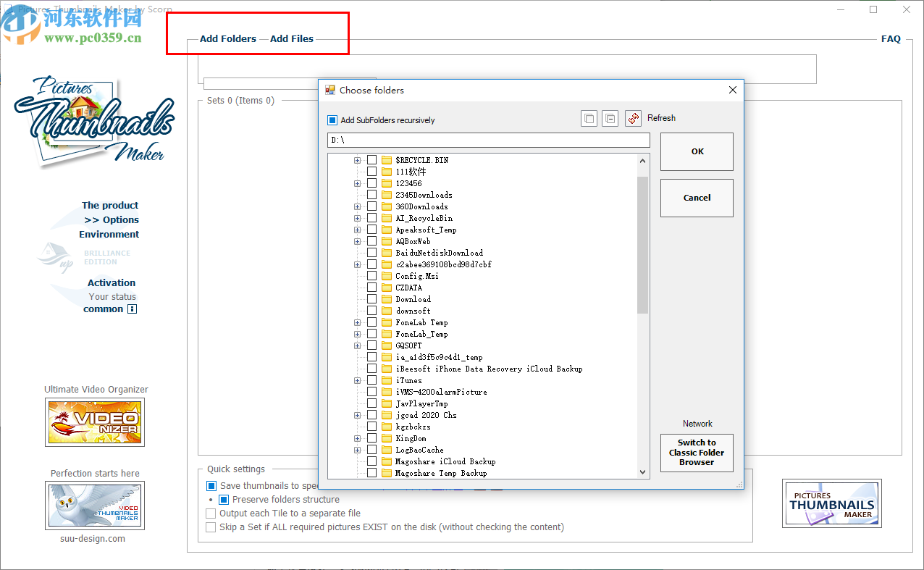The image size is (924, 570).
Task: Open the Add Files menu
Action: tap(292, 39)
